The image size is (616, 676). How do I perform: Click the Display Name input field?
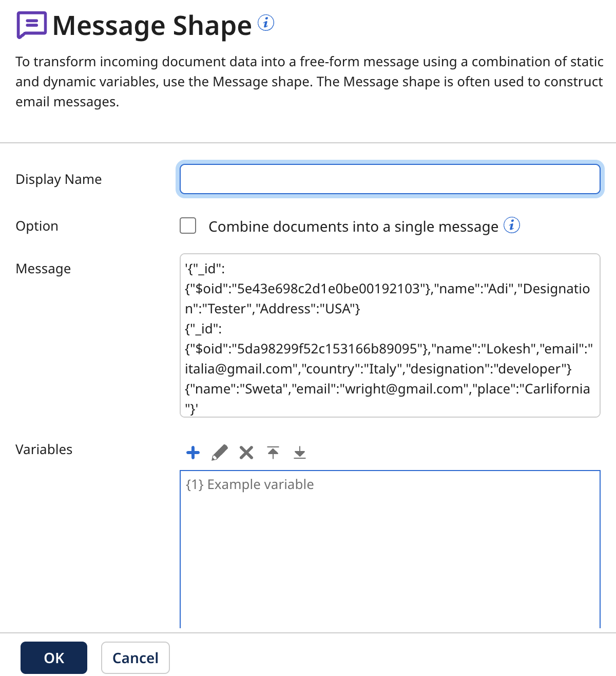(390, 179)
